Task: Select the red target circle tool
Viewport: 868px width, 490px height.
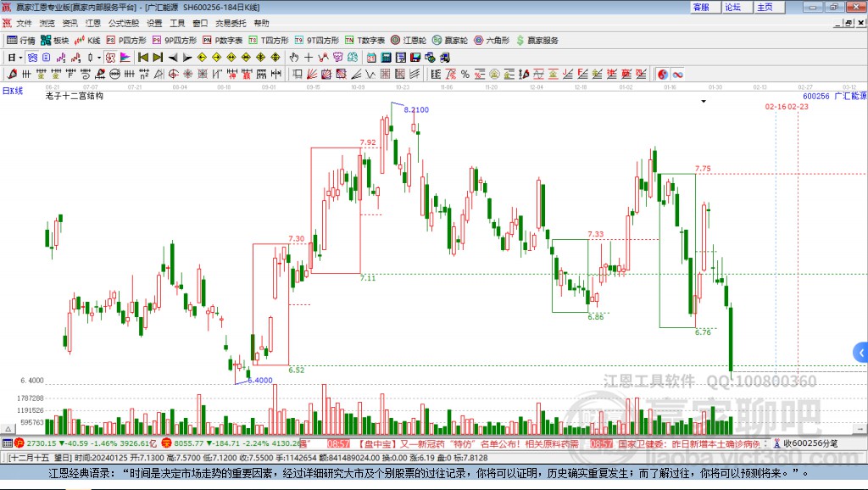Action: [173, 75]
